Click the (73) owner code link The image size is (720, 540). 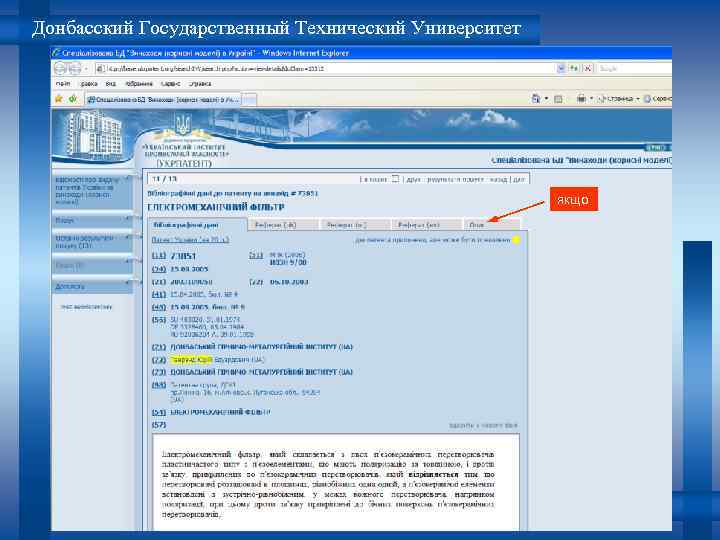[158, 372]
